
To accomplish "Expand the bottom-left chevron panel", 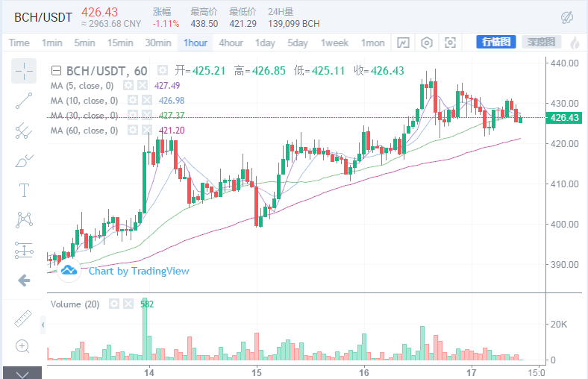I will (22, 373).
